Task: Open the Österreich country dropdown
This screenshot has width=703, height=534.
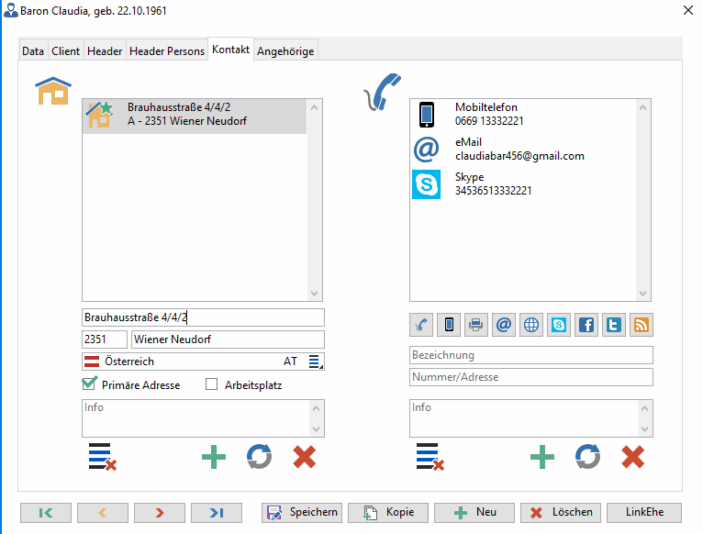Action: tap(314, 362)
